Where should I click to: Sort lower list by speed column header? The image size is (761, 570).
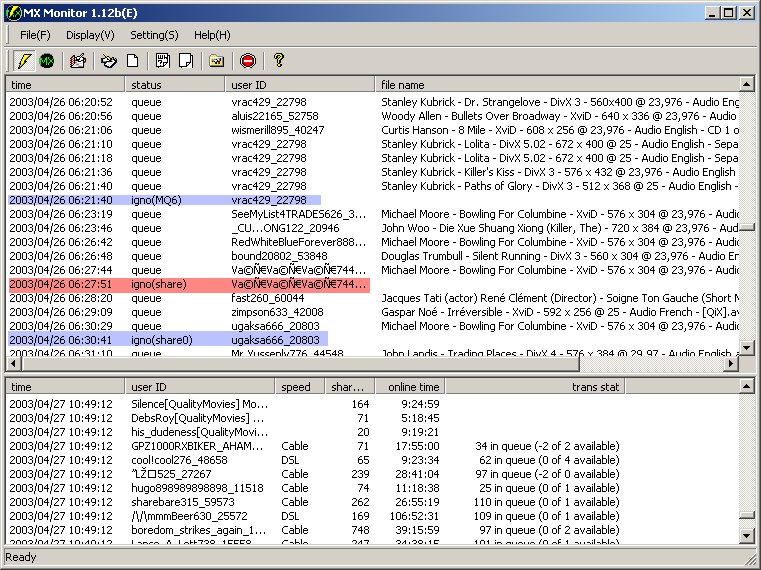299,387
